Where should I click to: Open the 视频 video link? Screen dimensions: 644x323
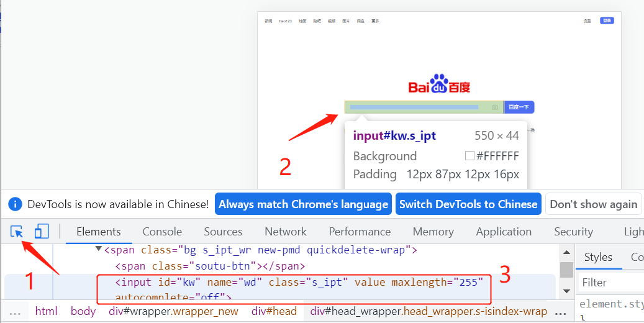[x=332, y=21]
